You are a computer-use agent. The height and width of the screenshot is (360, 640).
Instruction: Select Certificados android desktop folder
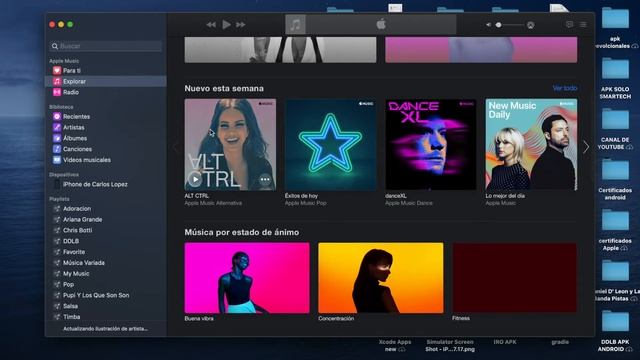[x=615, y=180]
